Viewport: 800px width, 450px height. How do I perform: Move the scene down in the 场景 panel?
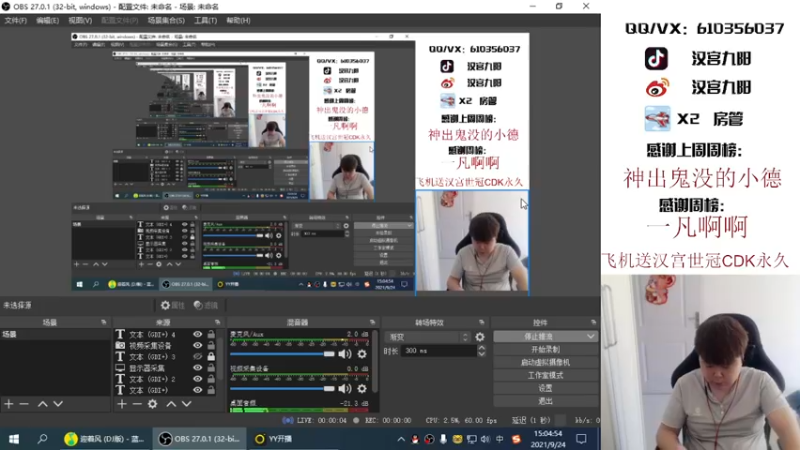point(58,404)
